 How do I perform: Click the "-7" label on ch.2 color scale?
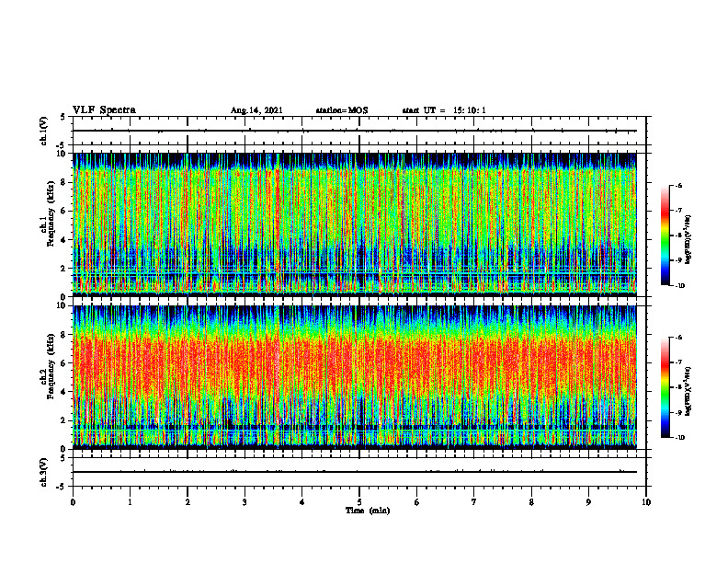(677, 362)
